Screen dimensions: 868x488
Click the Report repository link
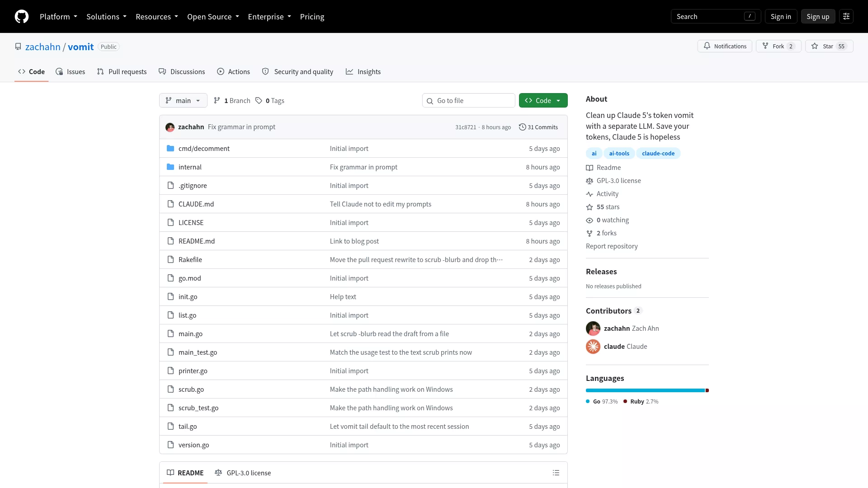point(612,246)
